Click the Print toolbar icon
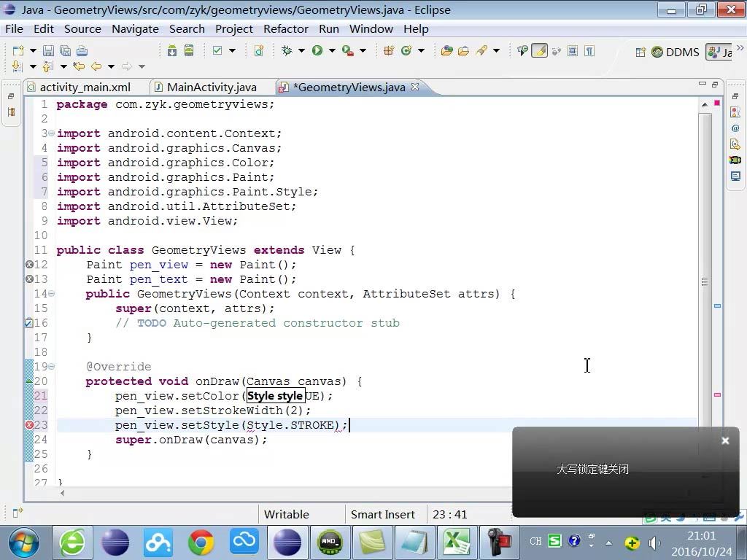 tap(82, 50)
